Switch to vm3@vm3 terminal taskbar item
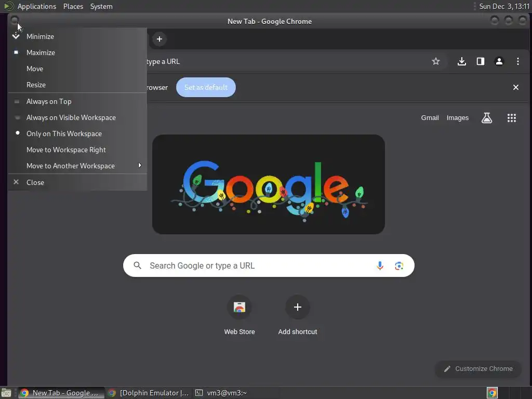Screen dimensions: 532x399 (x=235, y=393)
